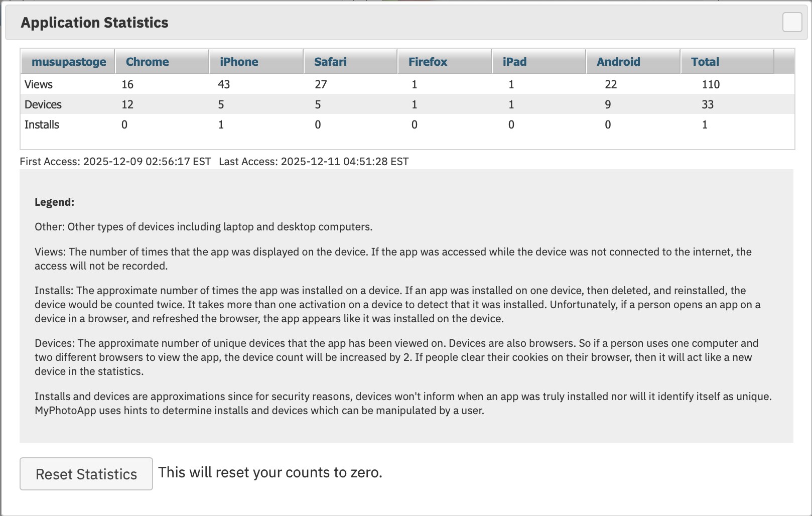Sort by the musupastoge column header
The width and height of the screenshot is (812, 516).
click(x=69, y=62)
